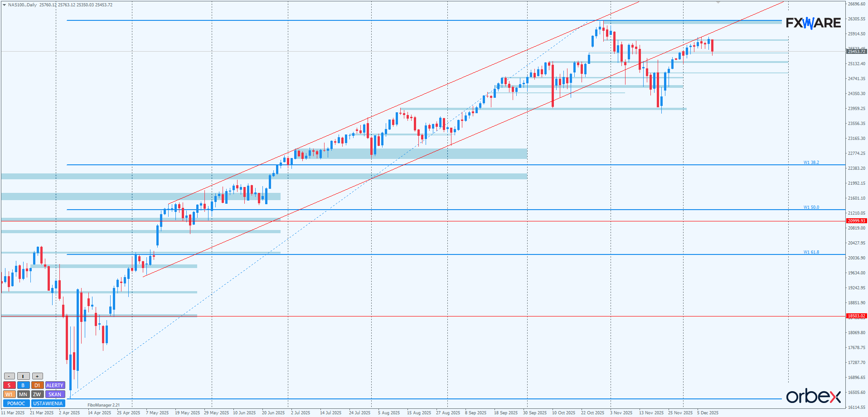Image resolution: width=868 pixels, height=417 pixels.
Task: Click the blue B button
Action: tap(23, 385)
